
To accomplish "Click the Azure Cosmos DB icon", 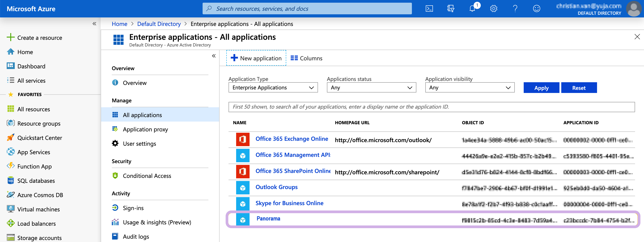I will click(11, 195).
